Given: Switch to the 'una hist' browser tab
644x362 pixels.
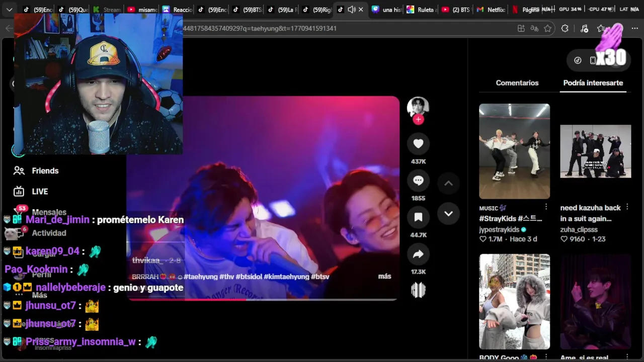Looking at the screenshot, I should click(x=386, y=10).
